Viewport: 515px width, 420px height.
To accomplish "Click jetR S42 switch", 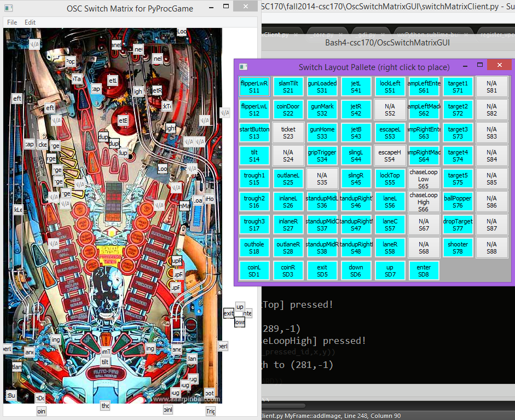I will (356, 110).
